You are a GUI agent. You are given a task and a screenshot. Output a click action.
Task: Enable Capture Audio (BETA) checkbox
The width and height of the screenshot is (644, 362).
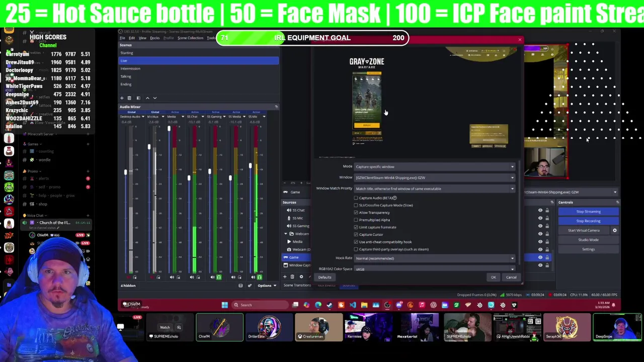tap(356, 198)
